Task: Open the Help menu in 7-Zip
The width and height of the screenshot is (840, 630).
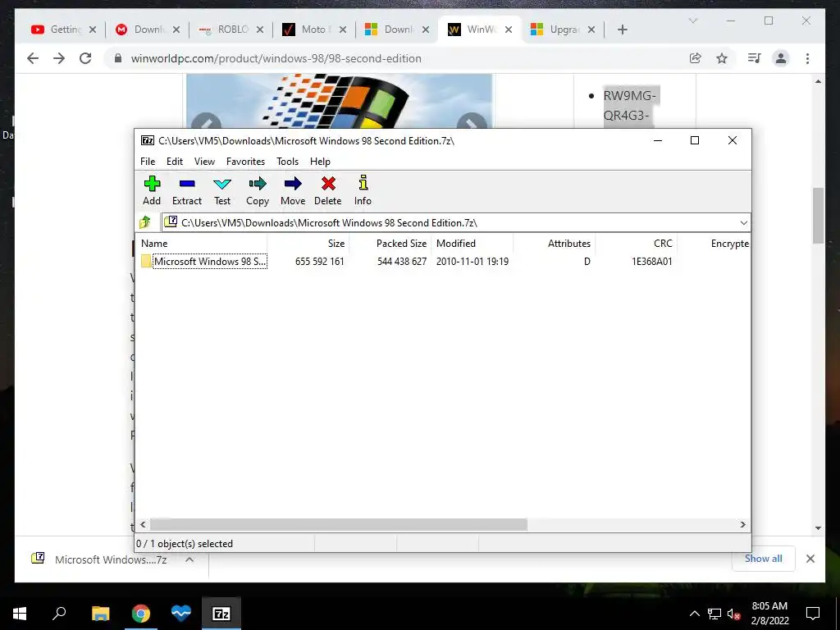Action: (x=321, y=162)
